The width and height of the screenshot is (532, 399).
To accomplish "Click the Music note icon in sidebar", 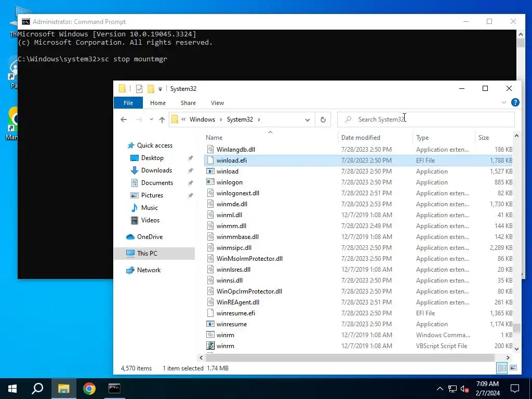I will point(135,208).
